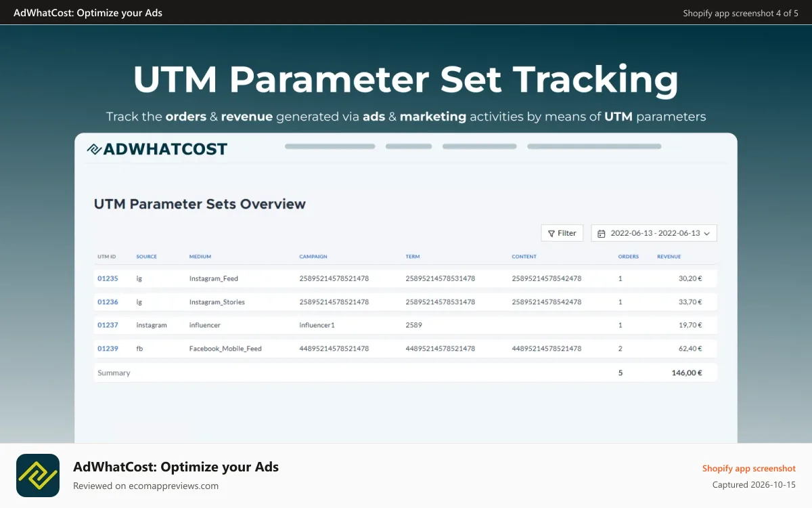Viewport: 812px width, 508px height.
Task: Sort by CONTENT column header
Action: tap(524, 257)
